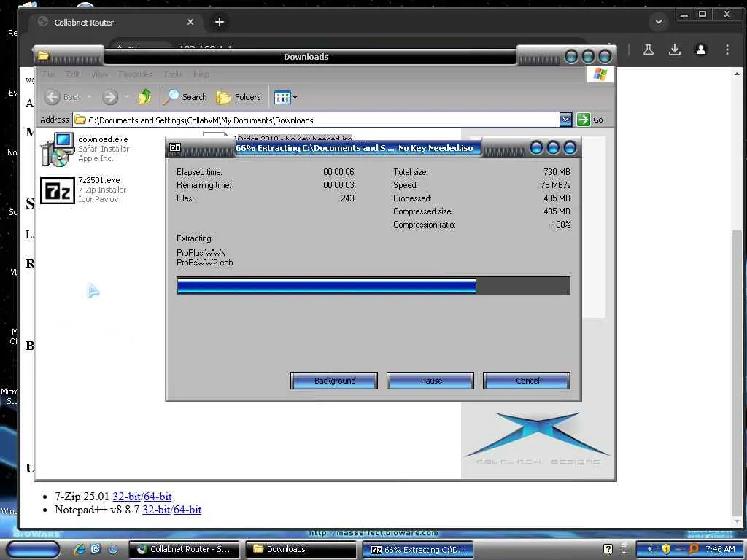Click the address path field

click(317, 120)
